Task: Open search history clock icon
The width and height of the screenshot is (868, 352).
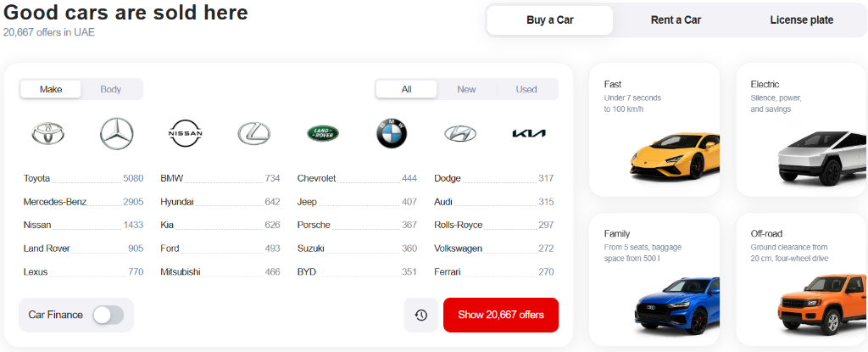Action: click(x=420, y=315)
